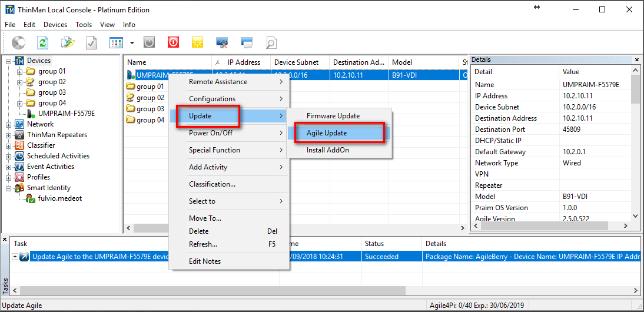Click the ThinMan Repeaters icon in tree
This screenshot has width=644, height=312.
(19, 135)
